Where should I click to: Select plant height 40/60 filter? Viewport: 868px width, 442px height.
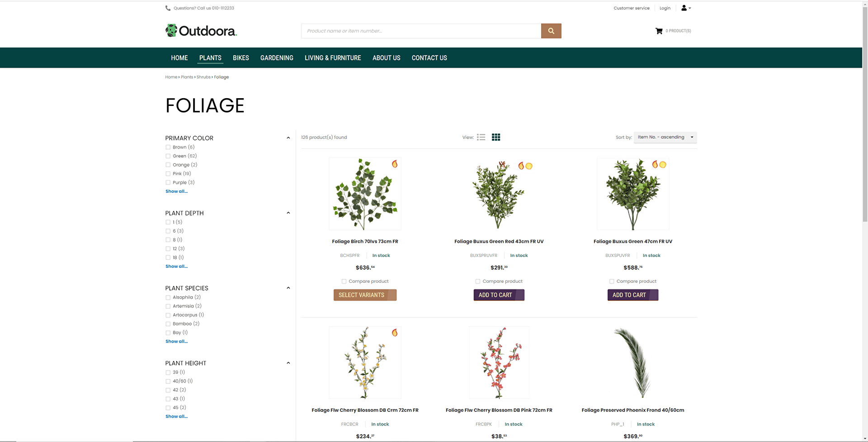tap(168, 381)
